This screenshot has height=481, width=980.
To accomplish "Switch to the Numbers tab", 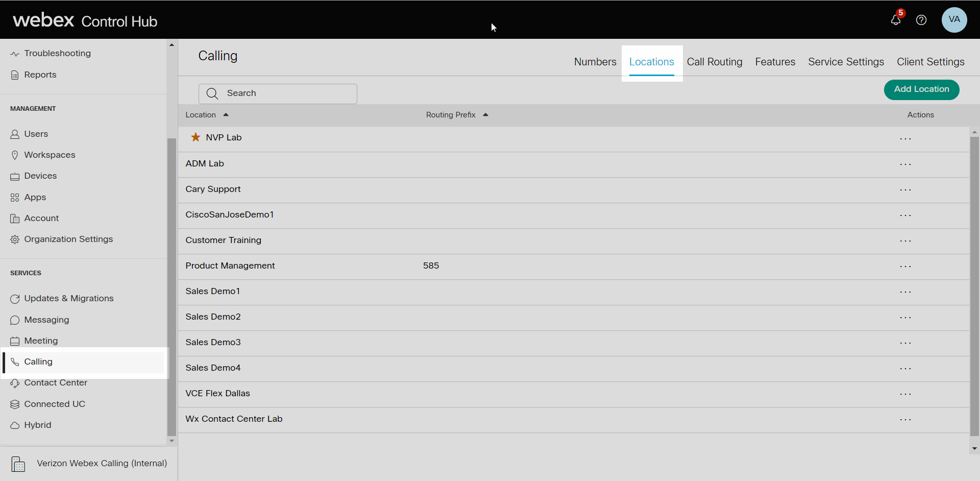I will click(595, 62).
